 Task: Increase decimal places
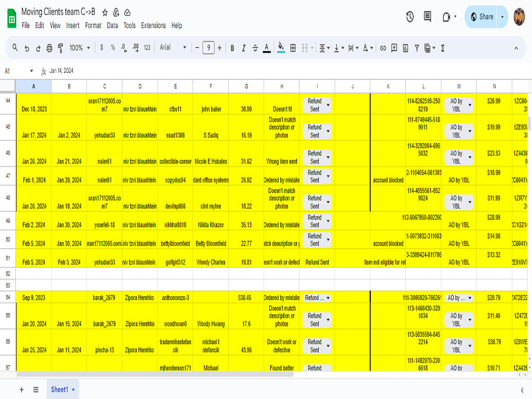(135, 48)
